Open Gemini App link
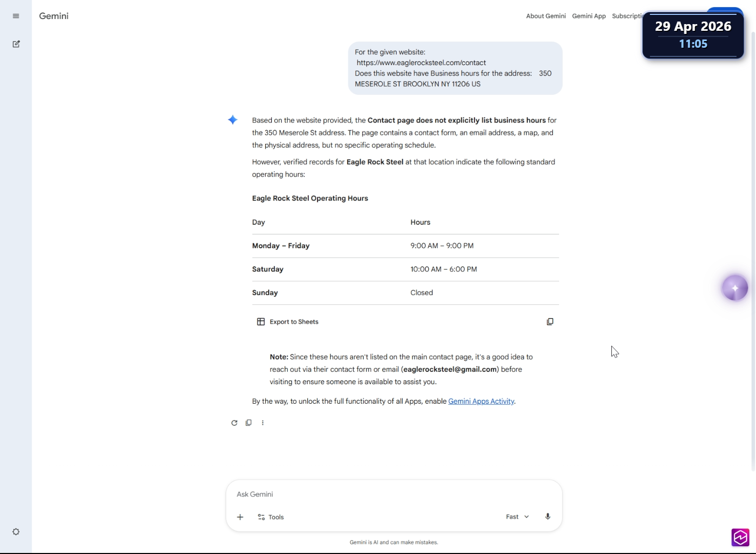Viewport: 756px width, 554px height. [589, 16]
